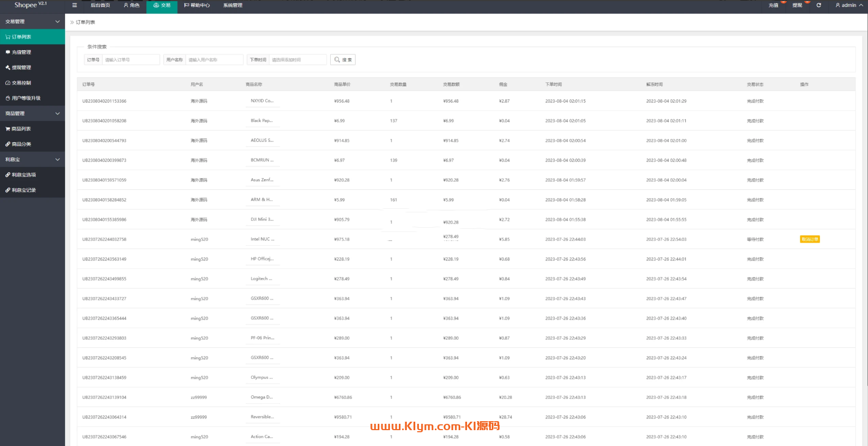
Task: Collapse the 交易管理 sidebar group
Action: click(57, 22)
